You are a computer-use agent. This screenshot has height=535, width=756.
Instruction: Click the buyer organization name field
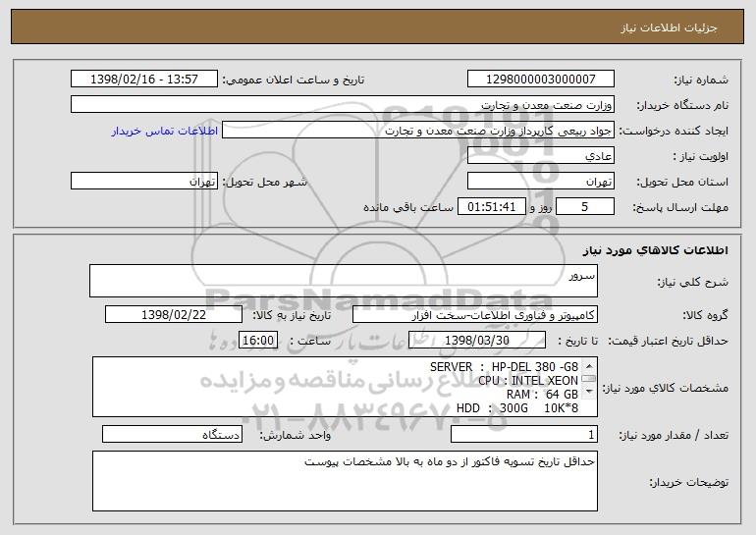343,104
